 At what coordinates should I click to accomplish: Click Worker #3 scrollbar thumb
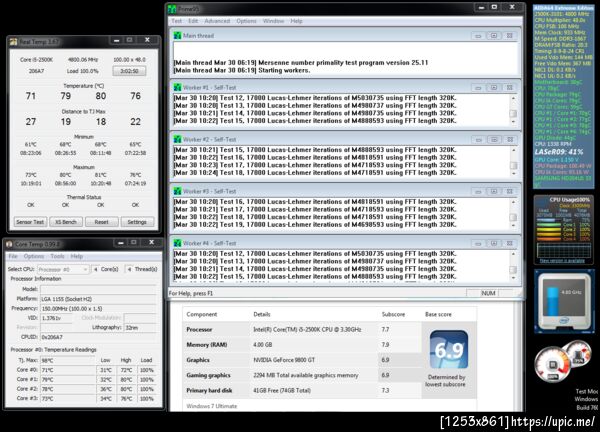[x=514, y=217]
